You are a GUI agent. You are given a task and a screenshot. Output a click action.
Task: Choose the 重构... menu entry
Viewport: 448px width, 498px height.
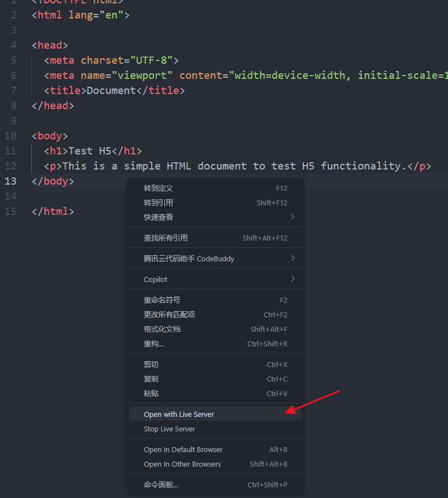[x=215, y=344]
